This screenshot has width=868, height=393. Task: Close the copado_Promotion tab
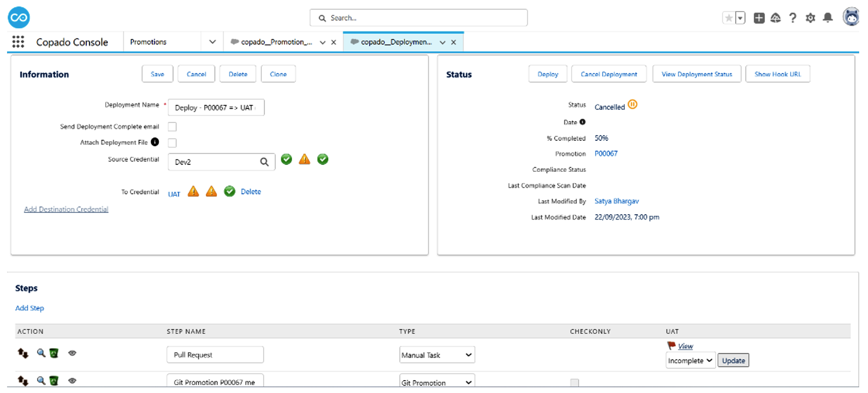[334, 42]
